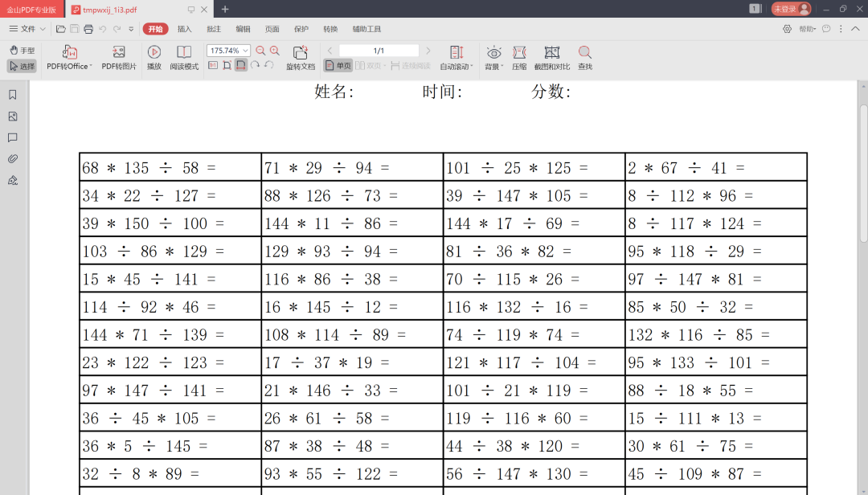Click the zoom out magnifier icon
The width and height of the screenshot is (868, 495).
click(x=260, y=51)
